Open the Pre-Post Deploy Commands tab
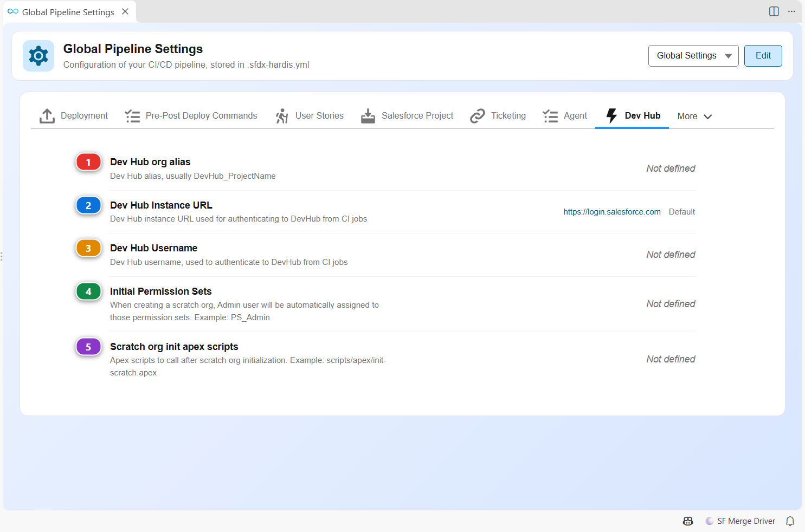This screenshot has width=805, height=532. [x=191, y=116]
